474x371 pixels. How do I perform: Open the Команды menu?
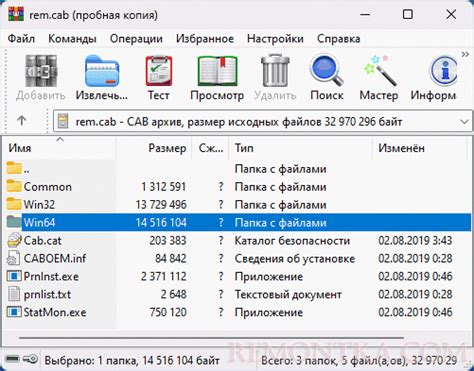point(72,39)
